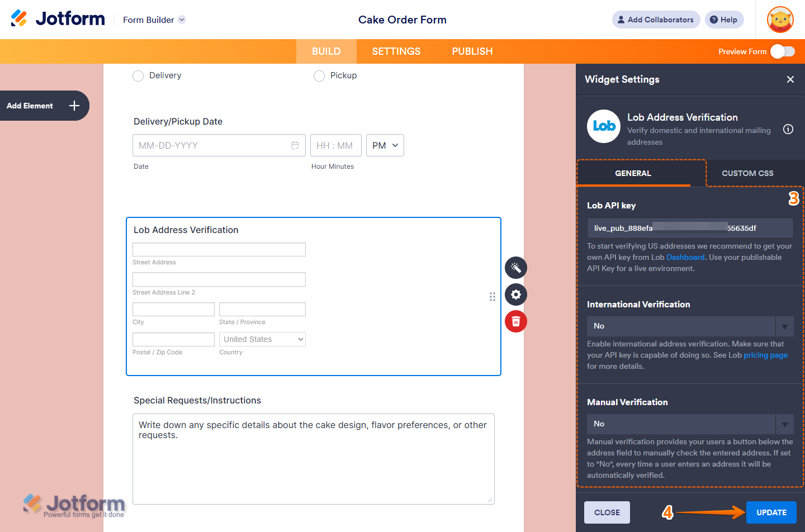Open widget properties via the gear icon

(x=515, y=294)
